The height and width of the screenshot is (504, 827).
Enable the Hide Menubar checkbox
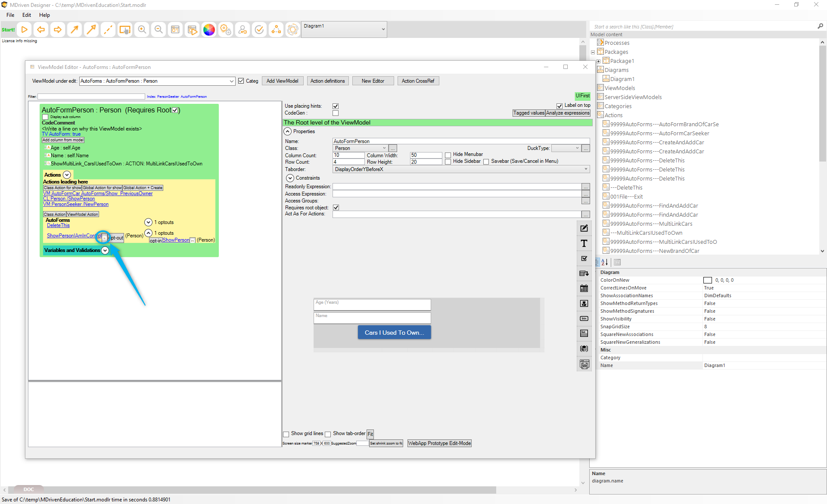(448, 155)
